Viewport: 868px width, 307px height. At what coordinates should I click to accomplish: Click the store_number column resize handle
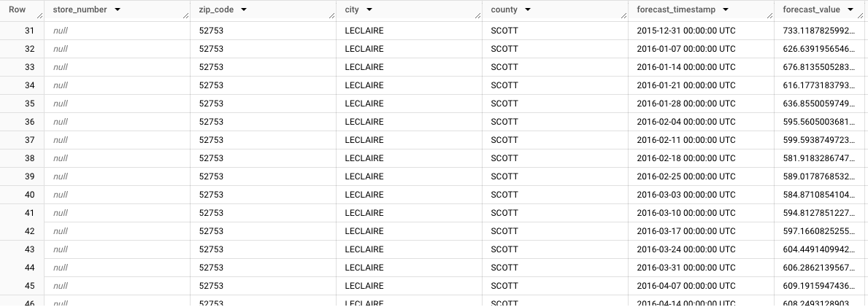(x=187, y=16)
